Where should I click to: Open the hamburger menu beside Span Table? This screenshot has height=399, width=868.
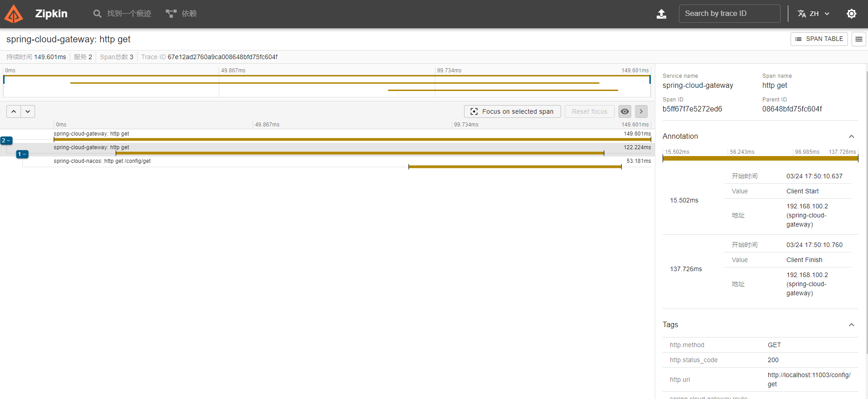pyautogui.click(x=858, y=39)
